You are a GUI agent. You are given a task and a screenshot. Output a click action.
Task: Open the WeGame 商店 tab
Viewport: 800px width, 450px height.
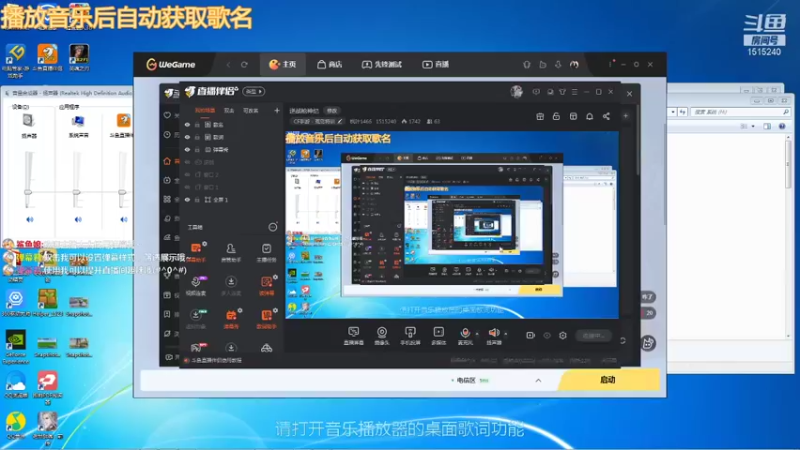pos(330,64)
